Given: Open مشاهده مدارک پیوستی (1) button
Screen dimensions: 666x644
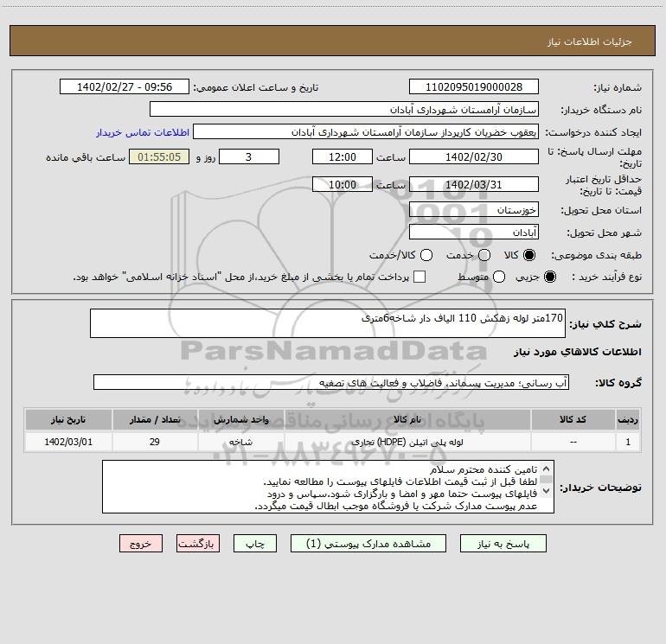Looking at the screenshot, I should click(368, 544).
